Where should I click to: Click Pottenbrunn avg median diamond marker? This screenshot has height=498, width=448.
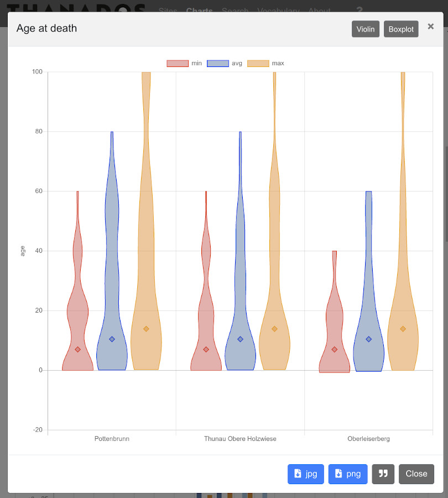tap(112, 339)
